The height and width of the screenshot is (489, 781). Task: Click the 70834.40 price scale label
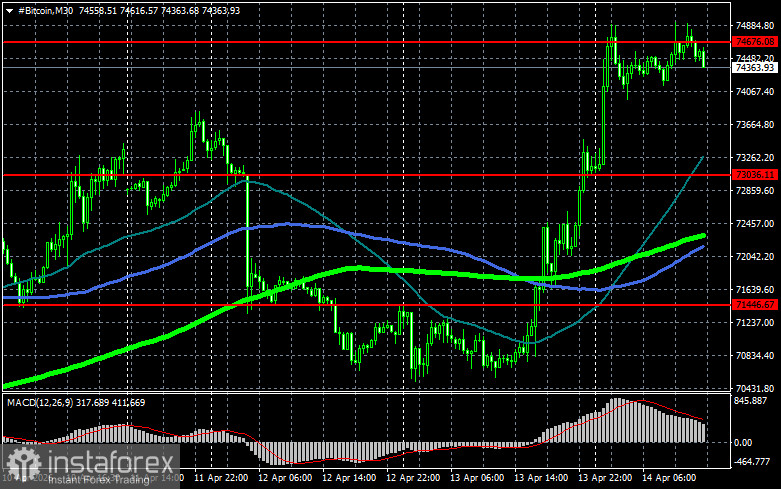(x=755, y=356)
